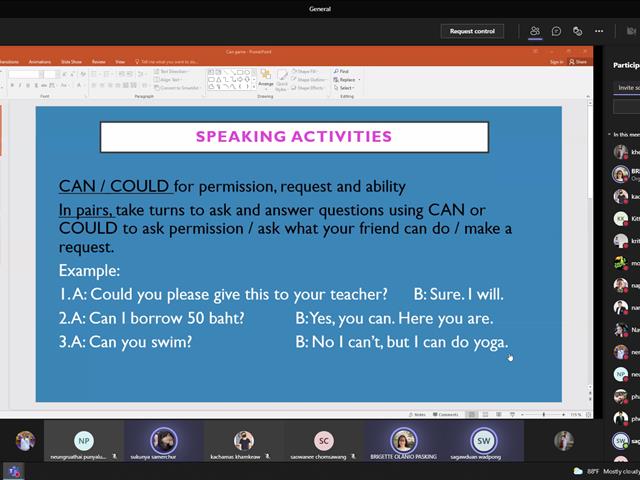Open the Shape Fill dropdown
Viewport: 640px width, 480px height.
click(305, 71)
